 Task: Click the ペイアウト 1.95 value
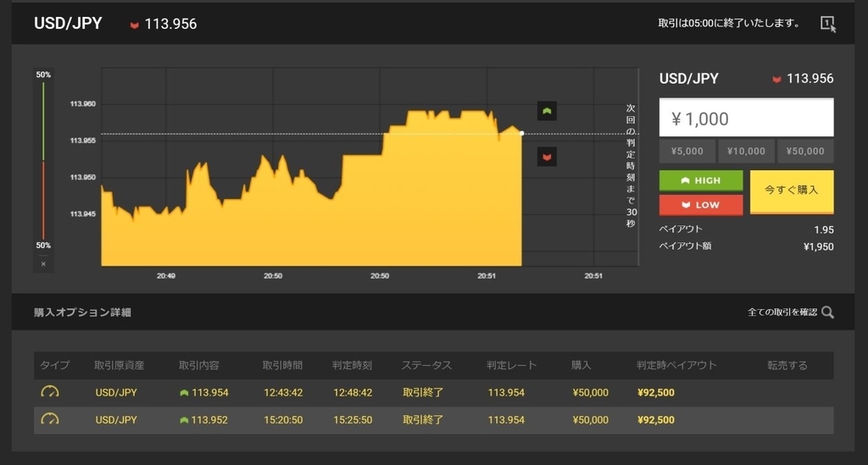click(x=824, y=230)
